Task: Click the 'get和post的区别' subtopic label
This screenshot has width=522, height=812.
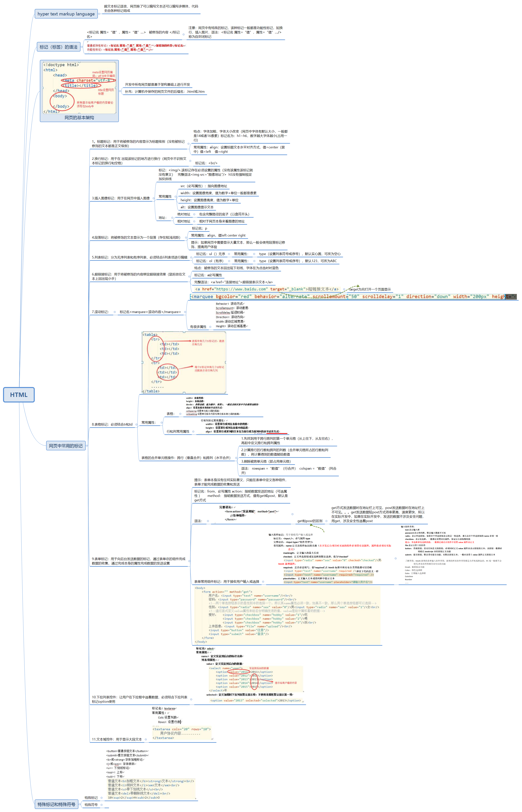Action: click(x=310, y=521)
